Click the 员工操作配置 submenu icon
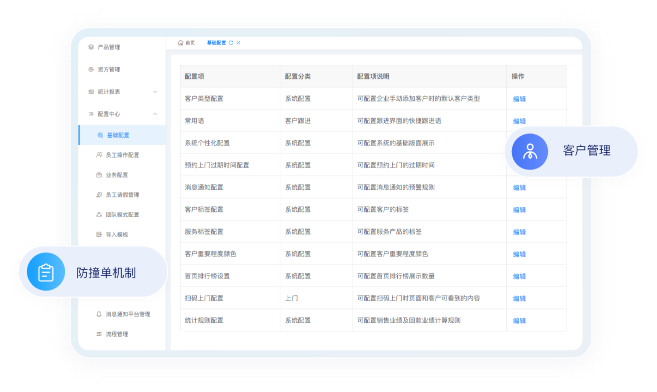This screenshot has height=392, width=657. pos(99,155)
